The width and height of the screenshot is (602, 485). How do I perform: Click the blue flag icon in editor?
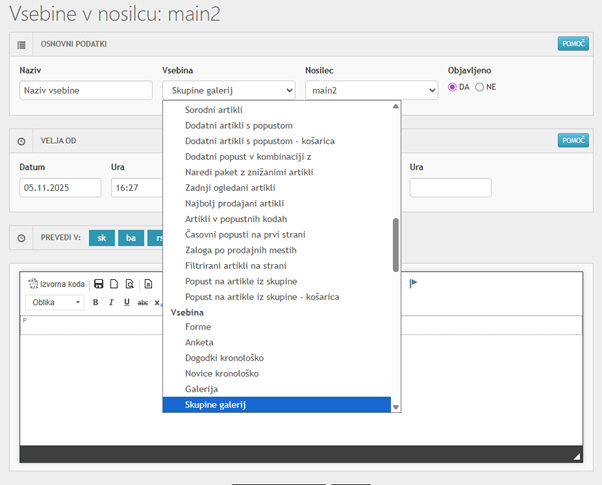coord(413,284)
